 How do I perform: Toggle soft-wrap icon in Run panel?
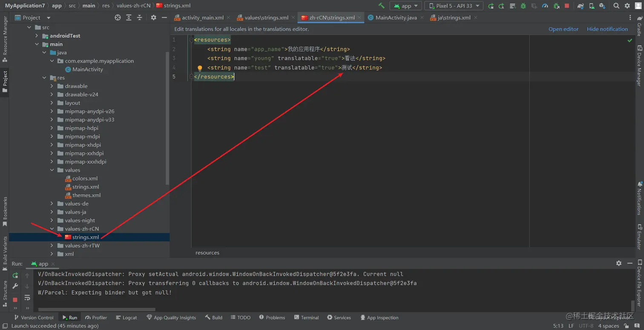[27, 298]
